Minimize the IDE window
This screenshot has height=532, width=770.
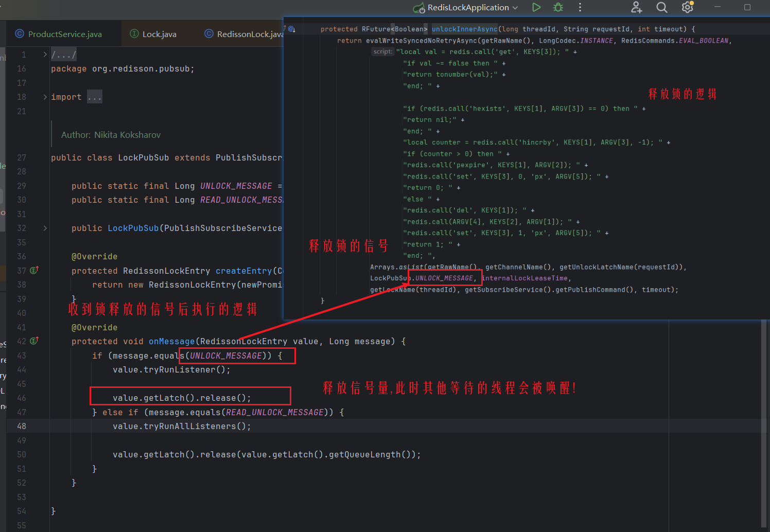(717, 7)
